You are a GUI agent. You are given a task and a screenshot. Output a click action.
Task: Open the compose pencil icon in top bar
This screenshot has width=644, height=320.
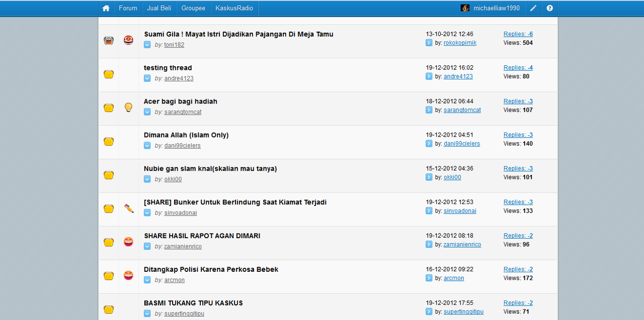[533, 8]
